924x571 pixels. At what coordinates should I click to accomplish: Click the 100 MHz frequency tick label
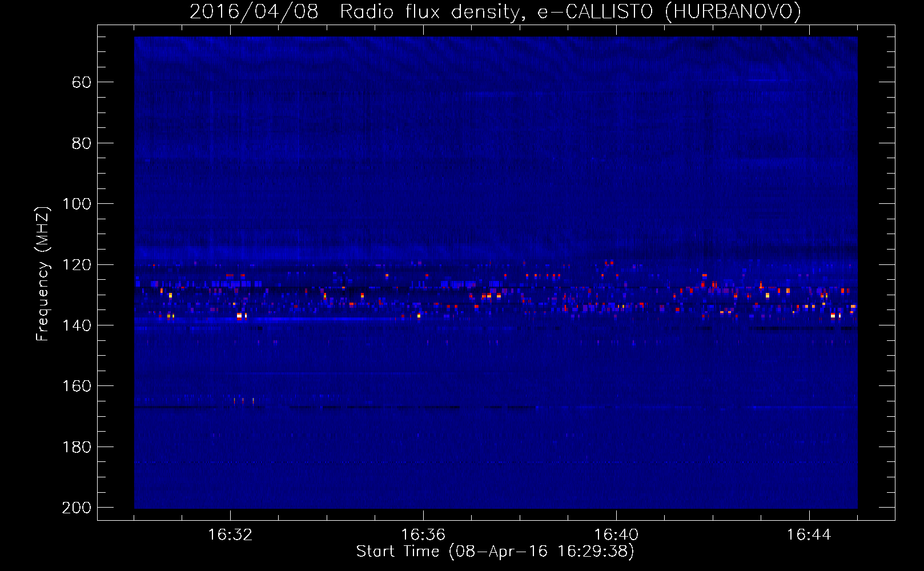[x=77, y=204]
